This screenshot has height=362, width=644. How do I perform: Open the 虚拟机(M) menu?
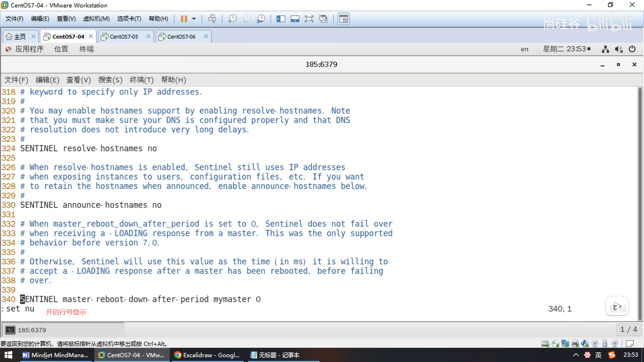pyautogui.click(x=96, y=19)
